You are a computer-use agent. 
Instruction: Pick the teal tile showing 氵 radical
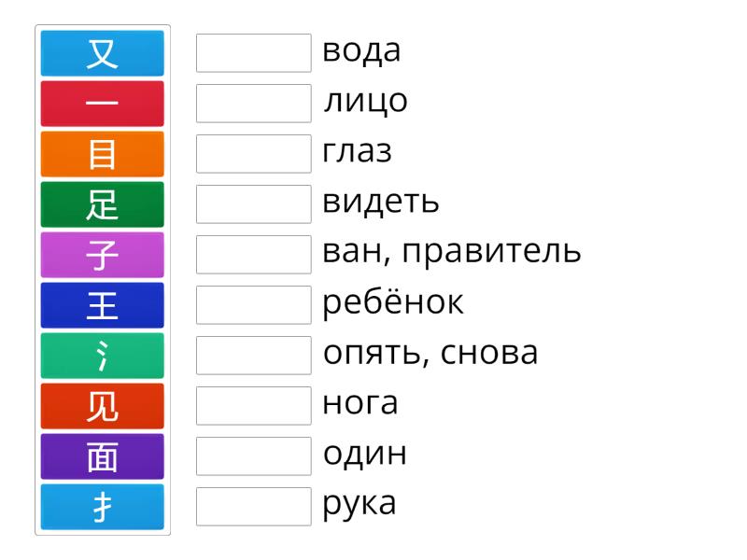click(103, 355)
